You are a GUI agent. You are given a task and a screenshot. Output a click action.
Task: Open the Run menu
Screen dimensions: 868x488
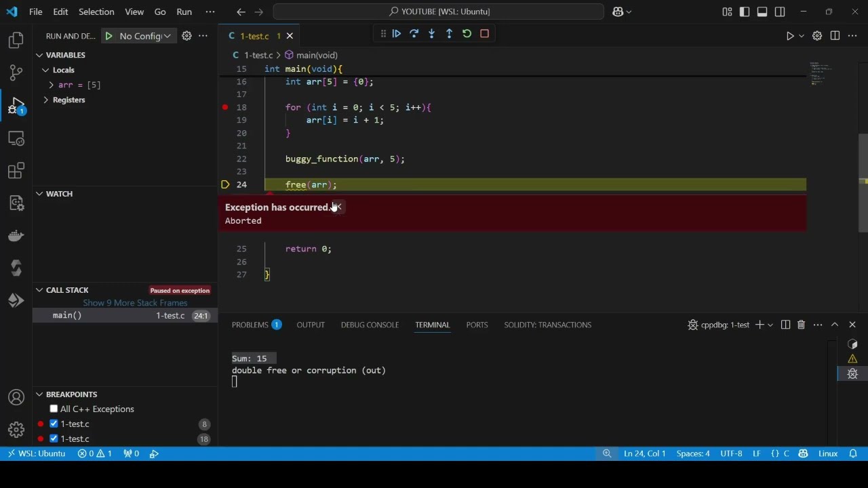(184, 12)
